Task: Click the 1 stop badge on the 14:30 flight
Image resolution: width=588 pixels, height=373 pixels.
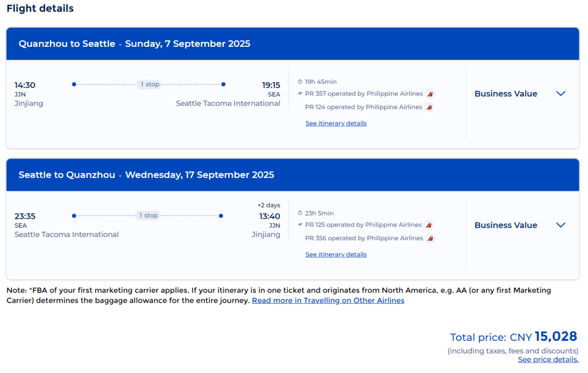Action: (x=150, y=84)
